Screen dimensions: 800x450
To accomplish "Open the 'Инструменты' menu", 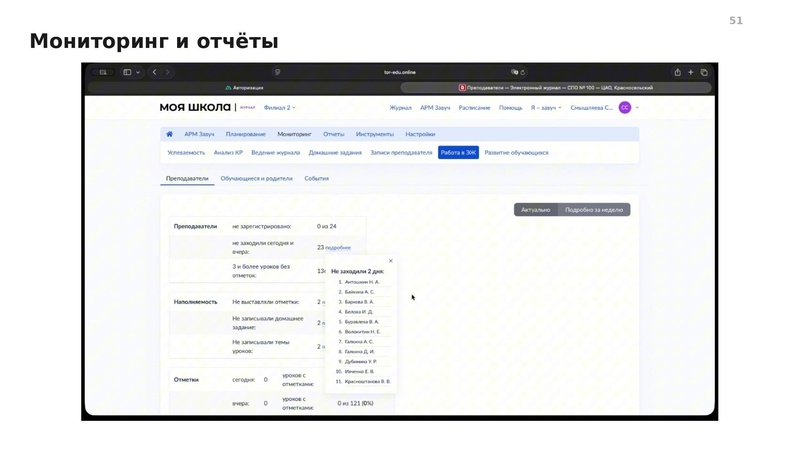I will [x=375, y=134].
